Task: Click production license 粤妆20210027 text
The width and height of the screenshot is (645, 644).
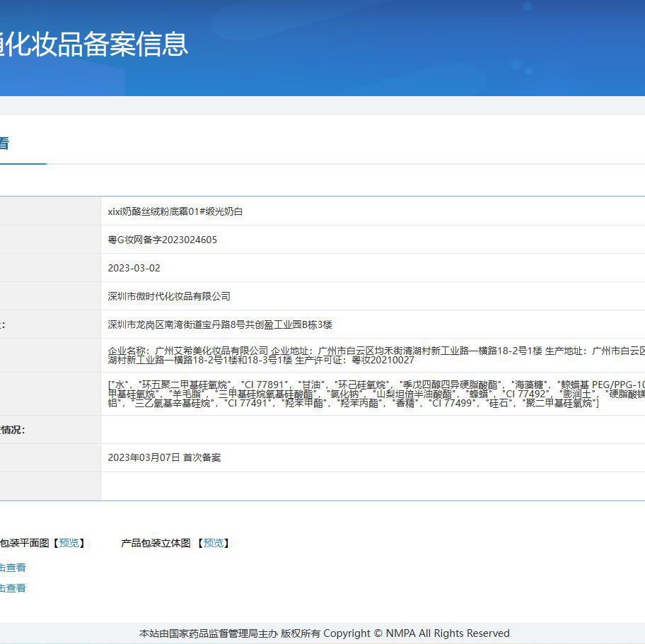Action: tap(383, 361)
